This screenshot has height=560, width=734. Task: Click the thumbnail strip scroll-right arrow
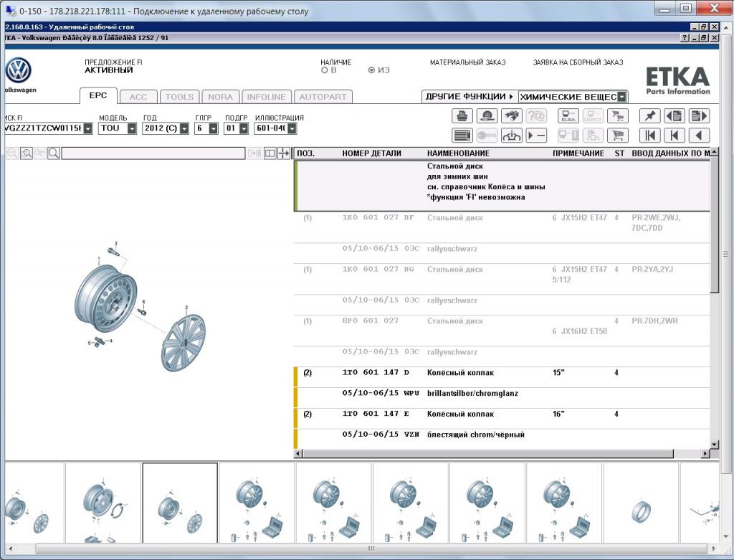tap(713, 549)
